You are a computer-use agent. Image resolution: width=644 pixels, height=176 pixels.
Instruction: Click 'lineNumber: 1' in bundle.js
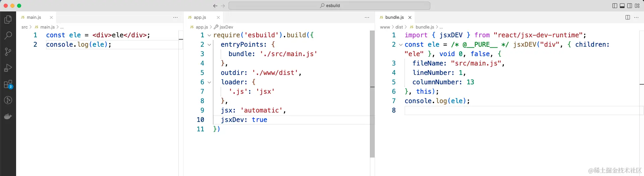[x=437, y=73]
